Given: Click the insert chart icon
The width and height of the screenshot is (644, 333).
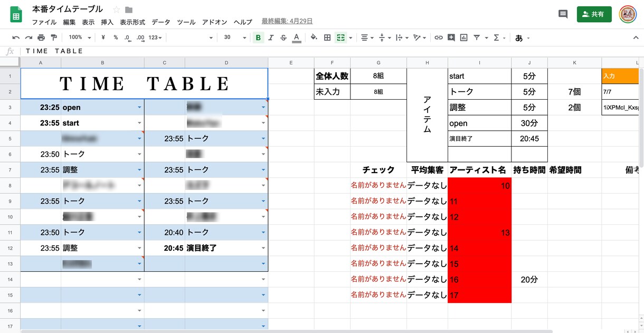Looking at the screenshot, I should coord(464,37).
